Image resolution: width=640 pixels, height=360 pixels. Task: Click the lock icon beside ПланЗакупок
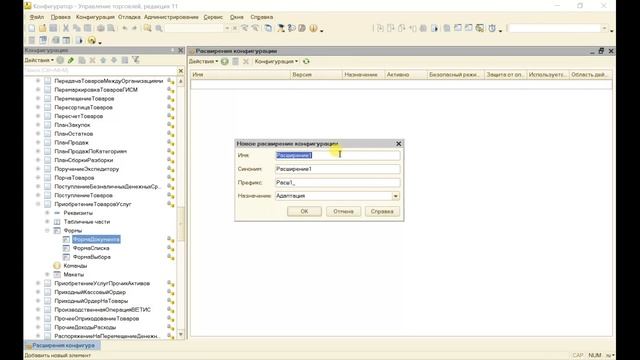[x=171, y=125]
